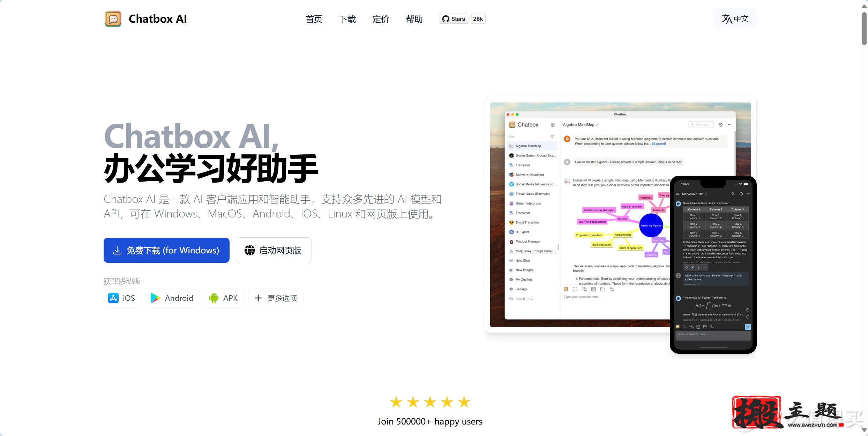Image resolution: width=868 pixels, height=436 pixels.
Task: Click the Chatbox AI logo
Action: click(112, 18)
